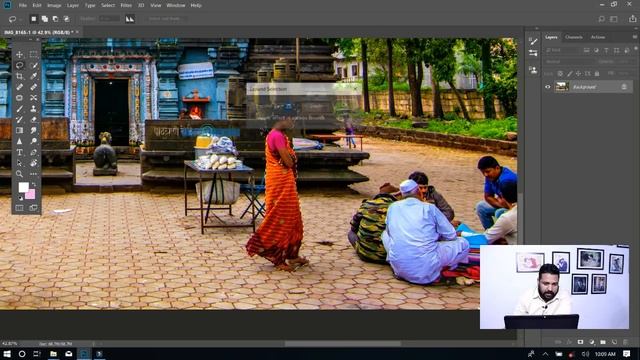Choose Intersect with selection mode
Screen dimensions: 640x360
[67, 19]
